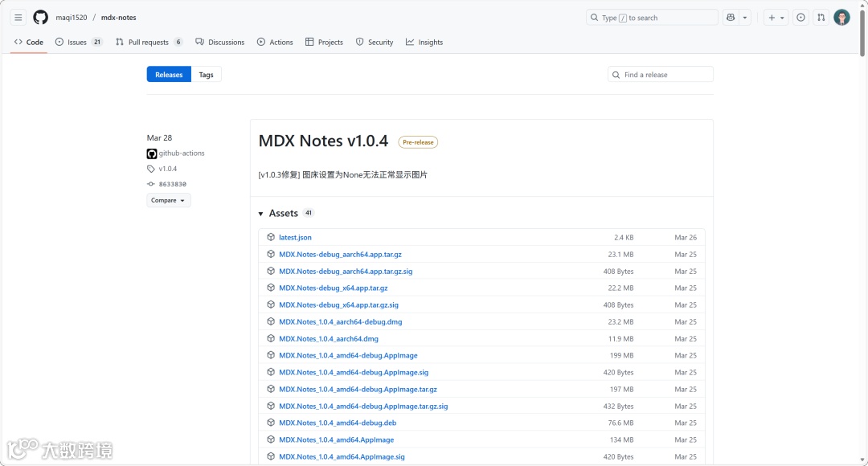The width and height of the screenshot is (868, 466).
Task: Download MDX.Notes-debug_x64.app.tar.gz
Action: click(334, 288)
